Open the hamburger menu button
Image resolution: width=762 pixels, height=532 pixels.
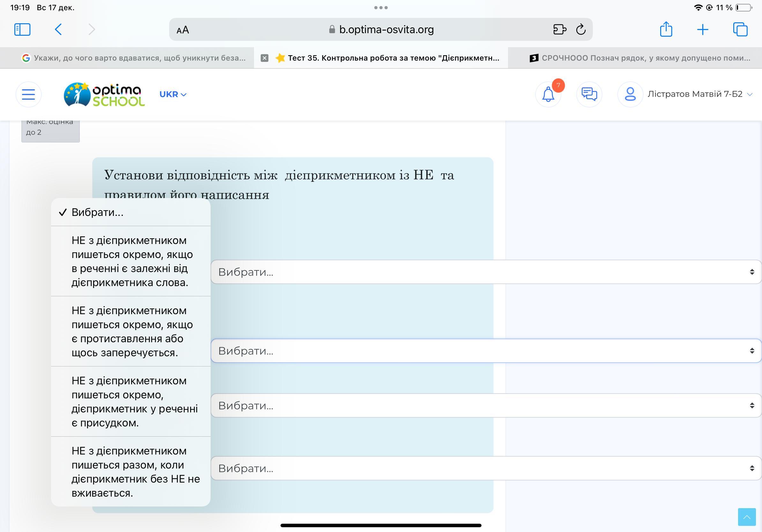28,94
